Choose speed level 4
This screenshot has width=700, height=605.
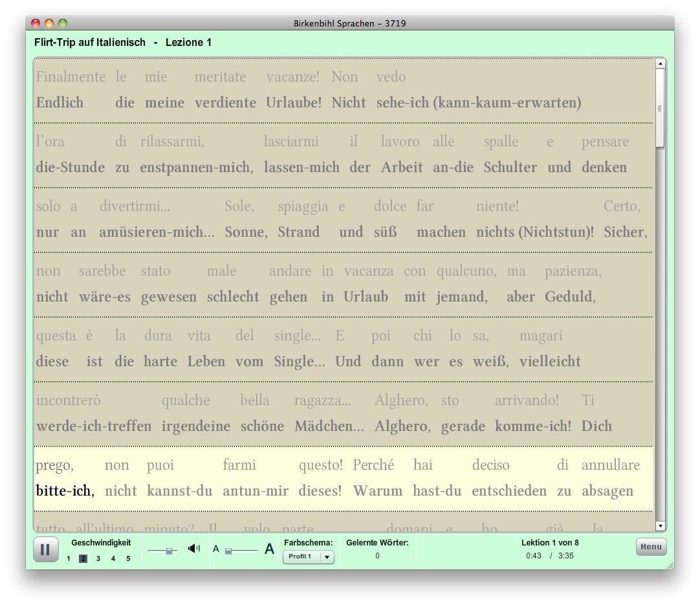click(x=113, y=558)
